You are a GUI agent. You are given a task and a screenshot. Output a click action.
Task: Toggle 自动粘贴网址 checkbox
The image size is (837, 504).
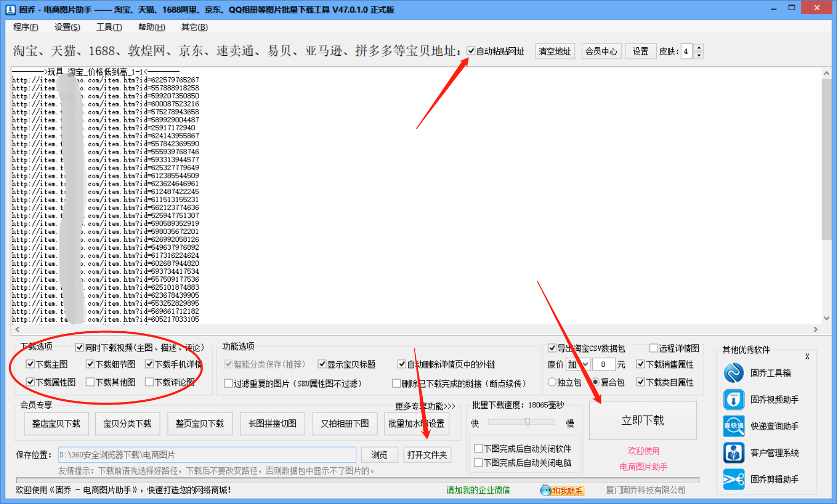click(471, 51)
